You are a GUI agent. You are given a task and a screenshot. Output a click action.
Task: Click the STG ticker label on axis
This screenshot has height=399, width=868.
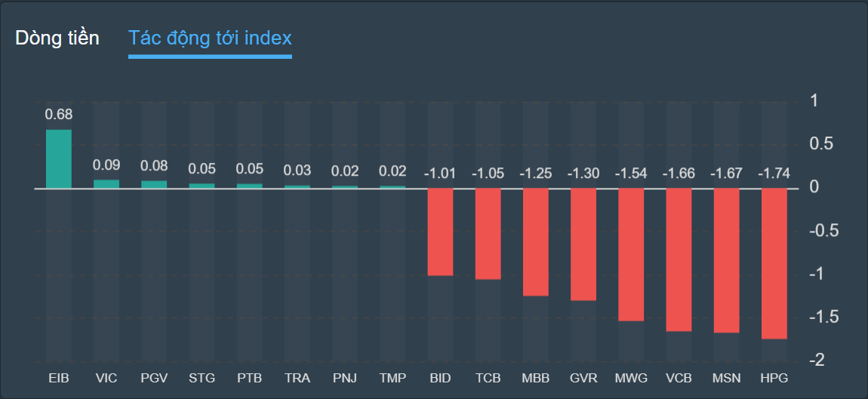tap(202, 378)
